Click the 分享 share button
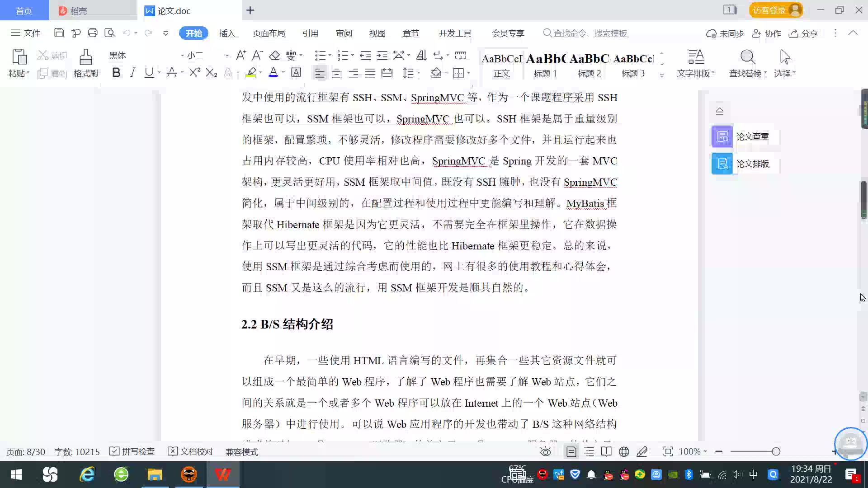868x488 pixels. point(804,33)
